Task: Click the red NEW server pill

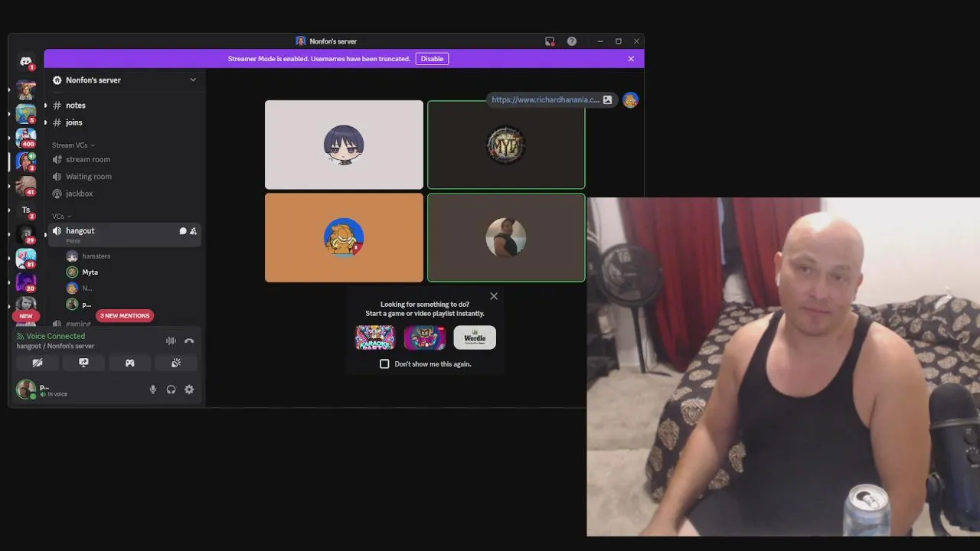Action: coord(26,315)
